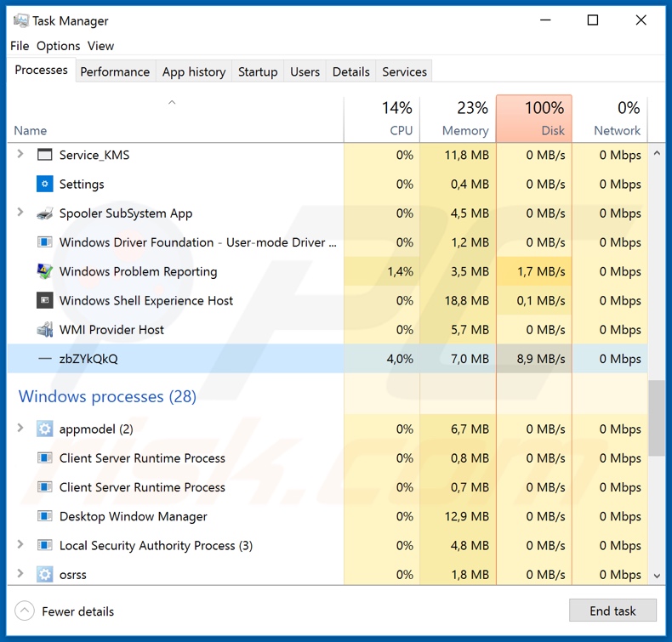Select the Settings process name

[82, 185]
